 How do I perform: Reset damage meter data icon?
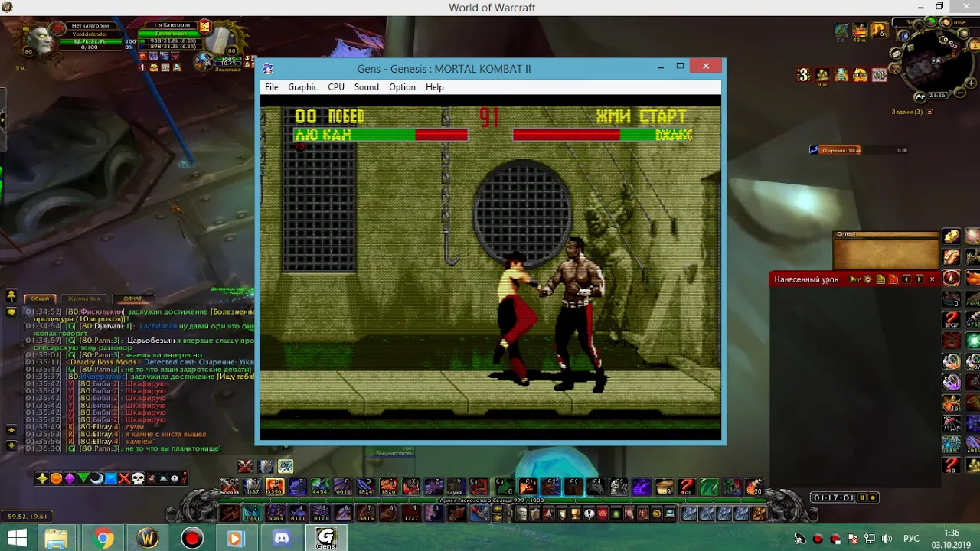[893, 279]
